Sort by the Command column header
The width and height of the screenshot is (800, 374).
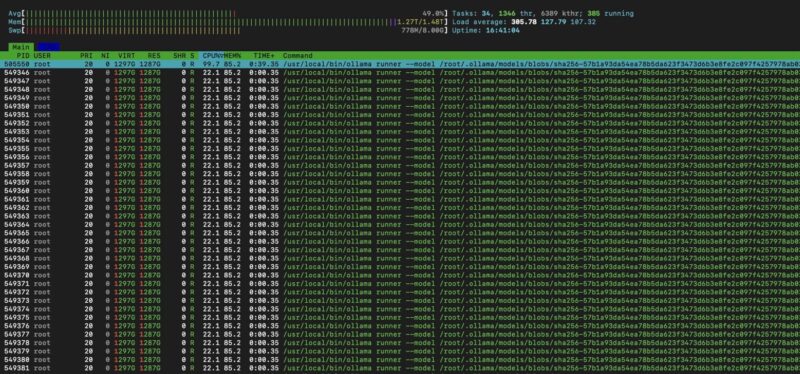click(x=297, y=55)
